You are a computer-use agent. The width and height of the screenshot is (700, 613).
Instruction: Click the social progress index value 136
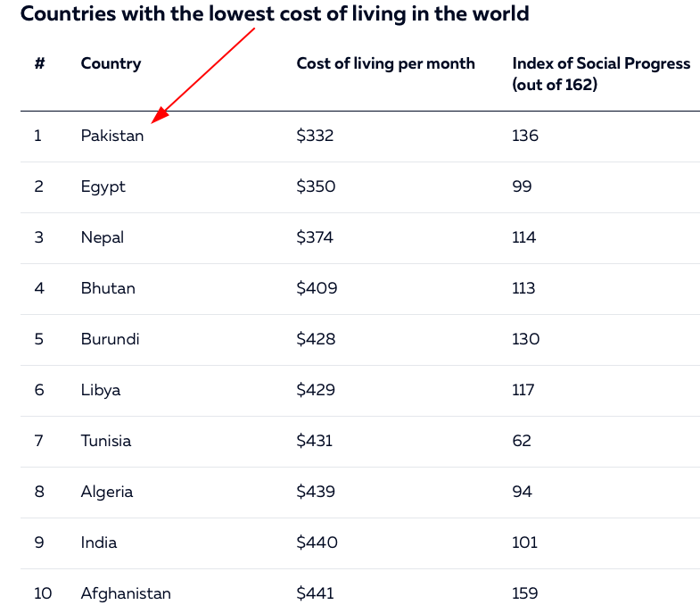(525, 137)
